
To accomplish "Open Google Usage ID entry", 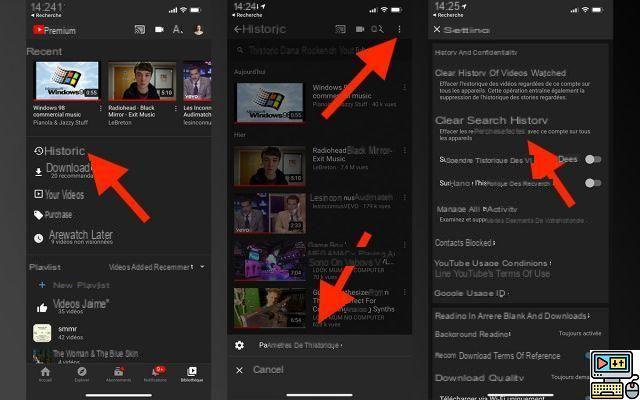I will pos(472,293).
